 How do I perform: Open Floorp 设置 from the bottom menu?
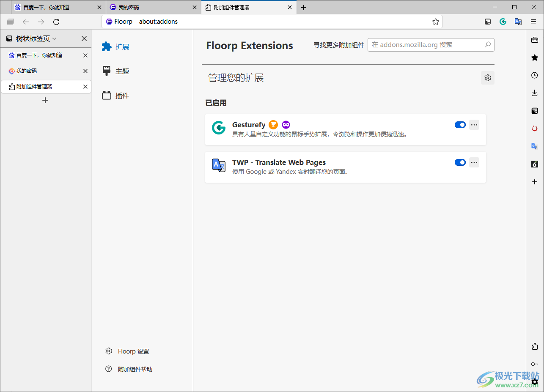coord(134,351)
